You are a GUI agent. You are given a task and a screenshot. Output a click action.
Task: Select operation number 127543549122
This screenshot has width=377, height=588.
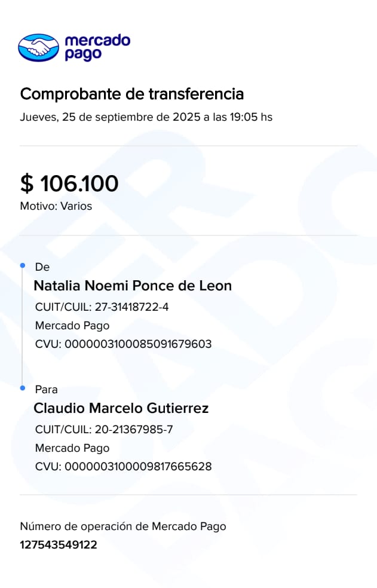pos(59,545)
